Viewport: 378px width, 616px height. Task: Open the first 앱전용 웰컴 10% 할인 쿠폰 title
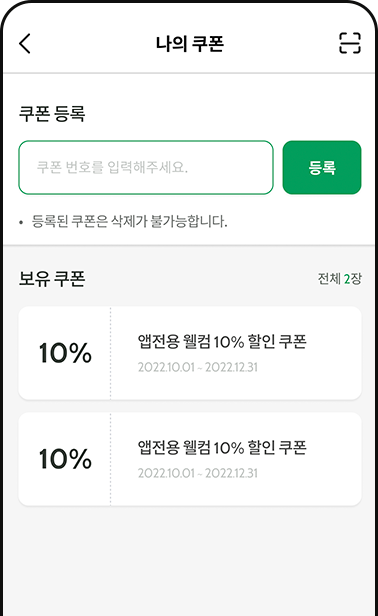click(x=222, y=341)
